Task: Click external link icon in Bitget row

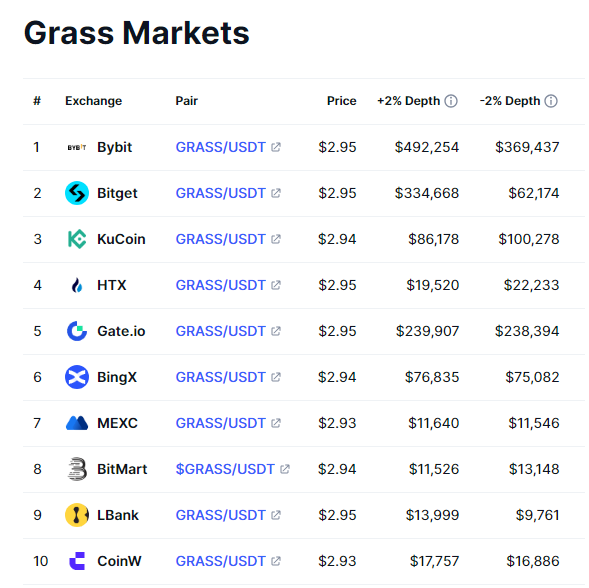Action: (x=276, y=193)
